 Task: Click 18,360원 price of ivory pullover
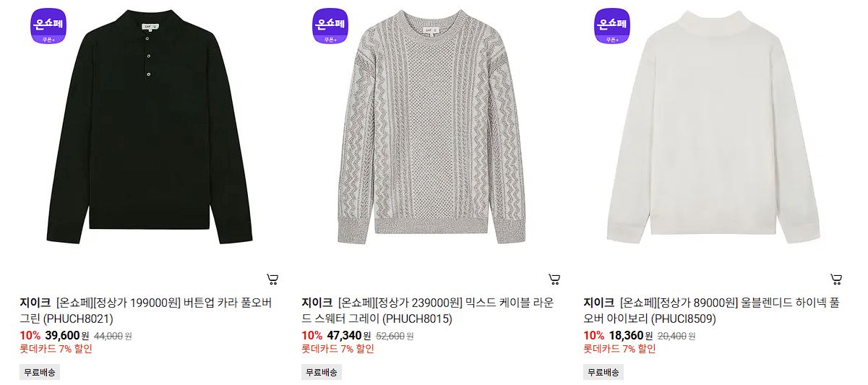tap(630, 335)
